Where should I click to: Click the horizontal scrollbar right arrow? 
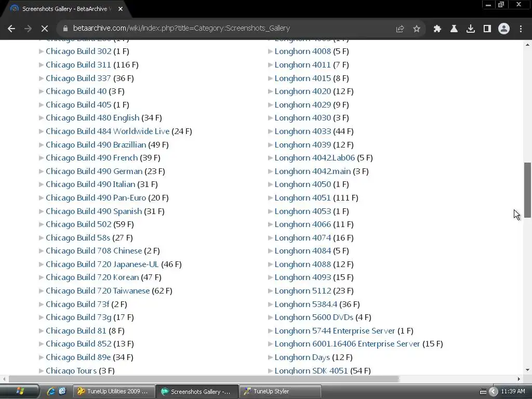519,379
